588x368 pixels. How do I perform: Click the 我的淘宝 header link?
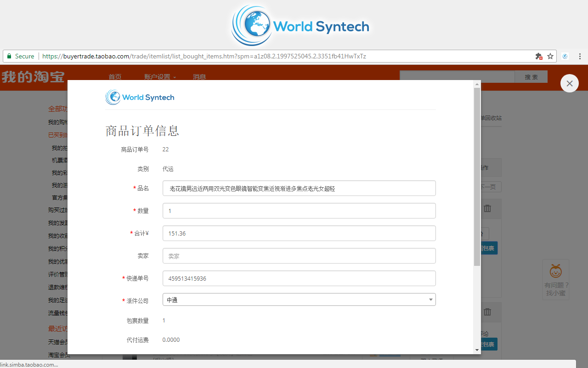[x=33, y=76]
